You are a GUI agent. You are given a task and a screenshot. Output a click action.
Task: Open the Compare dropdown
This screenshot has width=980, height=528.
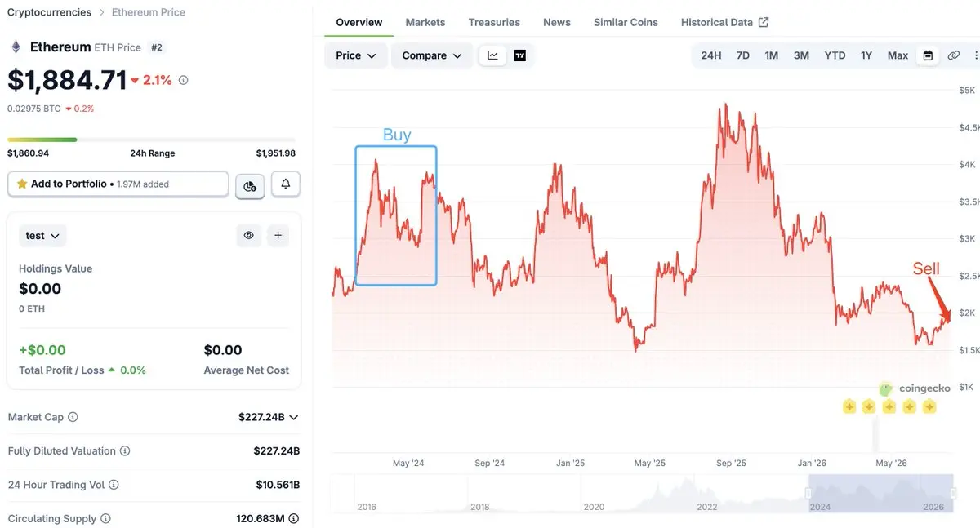tap(432, 55)
